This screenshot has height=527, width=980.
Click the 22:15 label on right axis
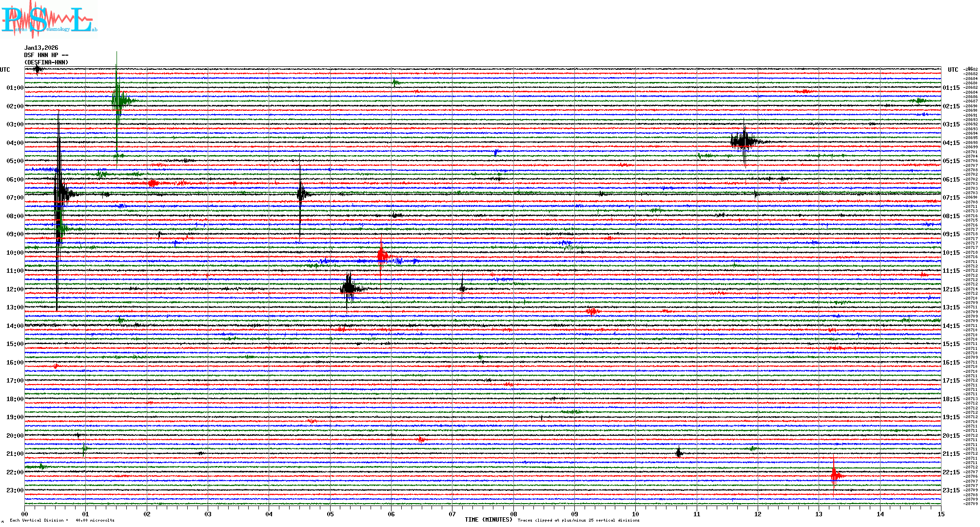(x=951, y=472)
